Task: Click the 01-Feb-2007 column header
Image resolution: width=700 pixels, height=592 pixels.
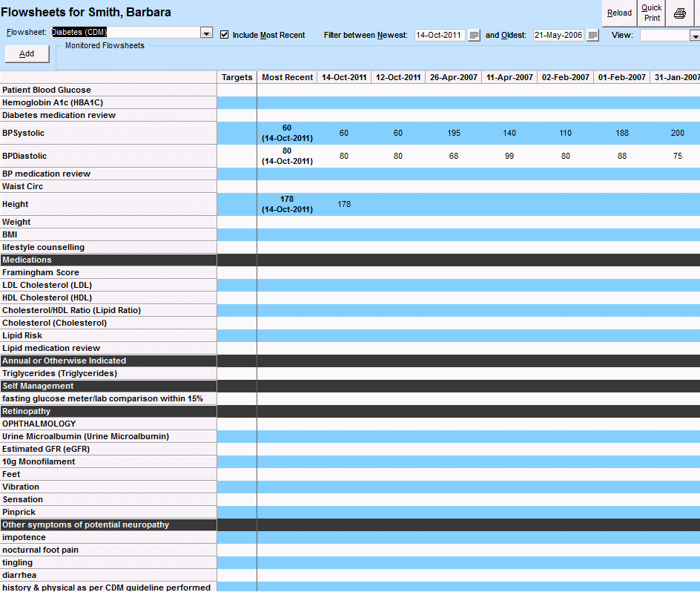Action: click(x=622, y=77)
